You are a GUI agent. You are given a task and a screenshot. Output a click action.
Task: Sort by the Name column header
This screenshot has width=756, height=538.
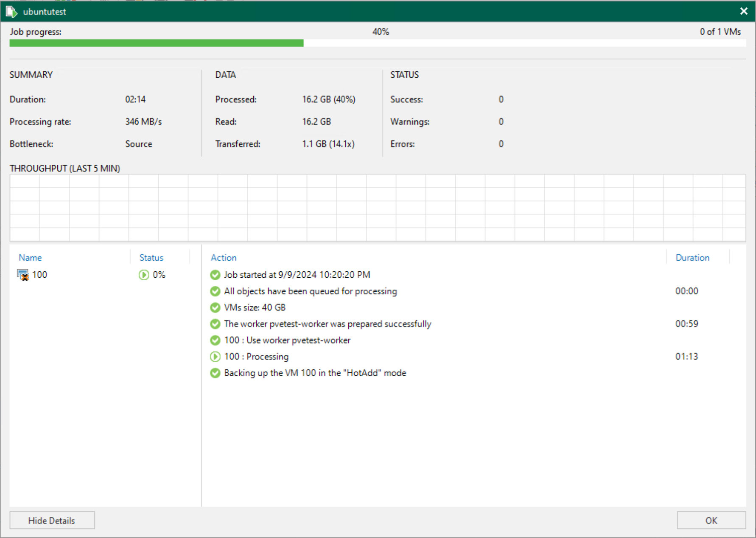[30, 257]
